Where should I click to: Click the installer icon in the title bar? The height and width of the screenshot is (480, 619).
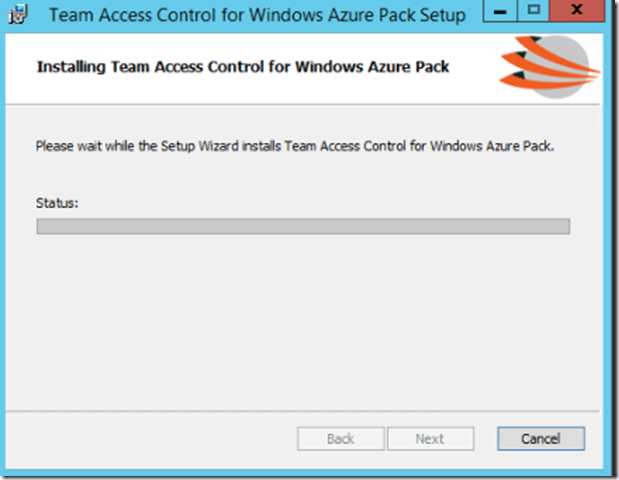[x=19, y=16]
